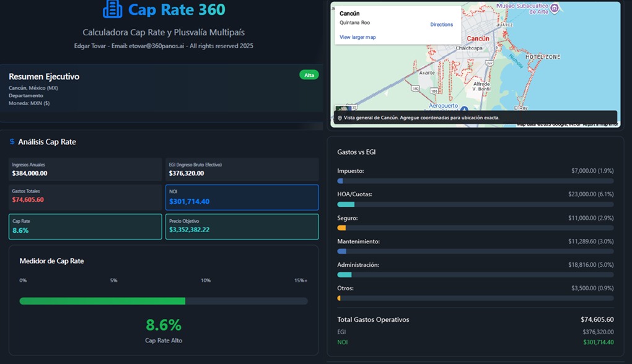Toggle the green Alta badge

308,74
